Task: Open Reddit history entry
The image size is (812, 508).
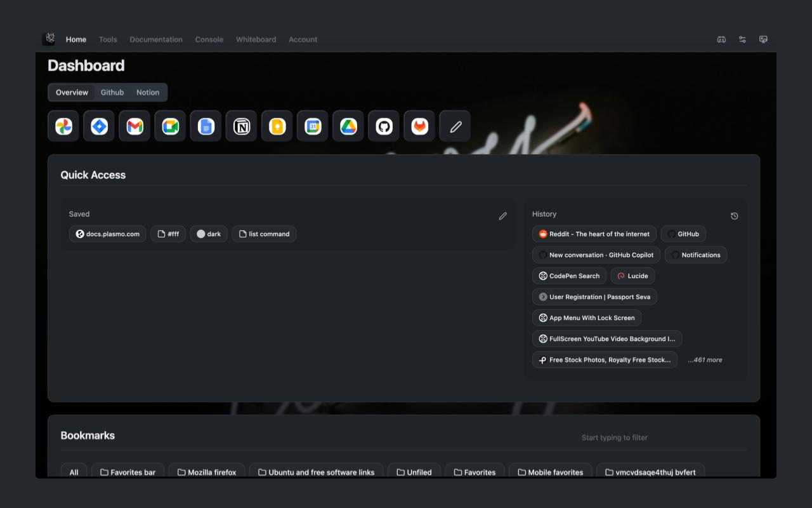Action: (594, 234)
